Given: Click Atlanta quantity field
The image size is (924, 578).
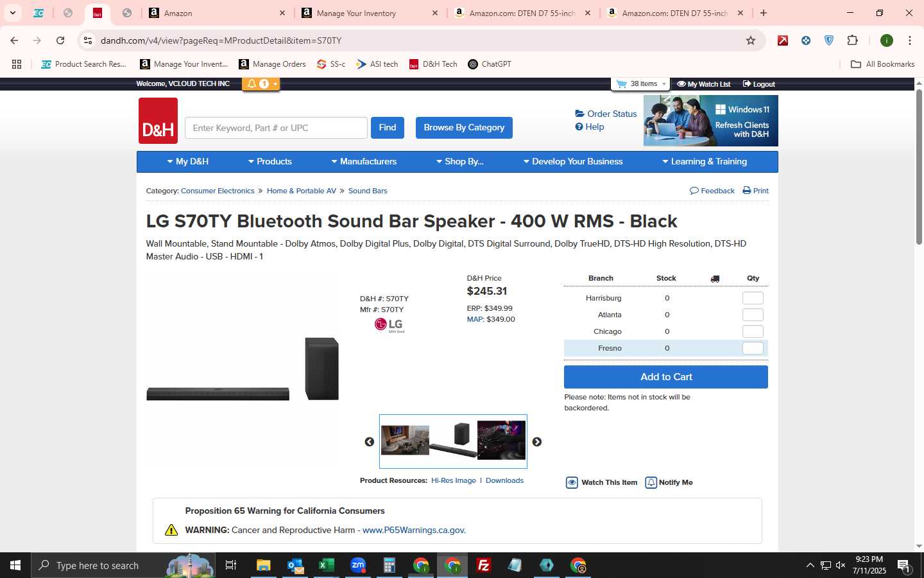Looking at the screenshot, I should coord(753,315).
